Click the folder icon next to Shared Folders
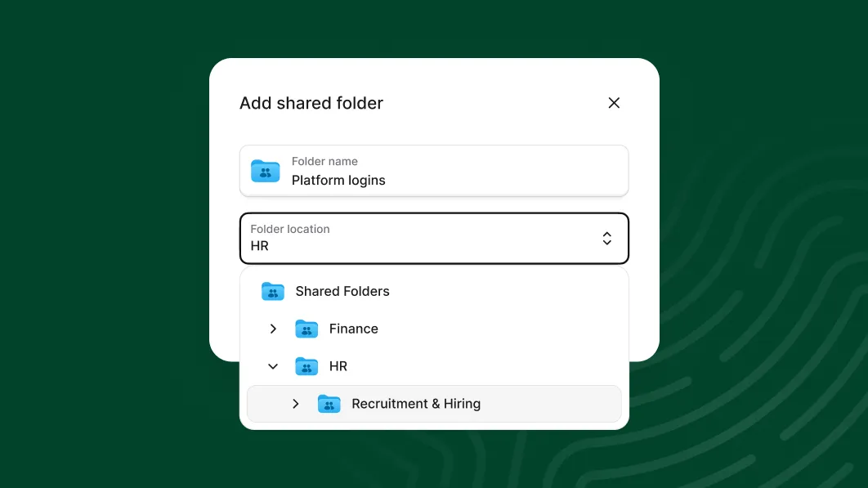 tap(273, 291)
